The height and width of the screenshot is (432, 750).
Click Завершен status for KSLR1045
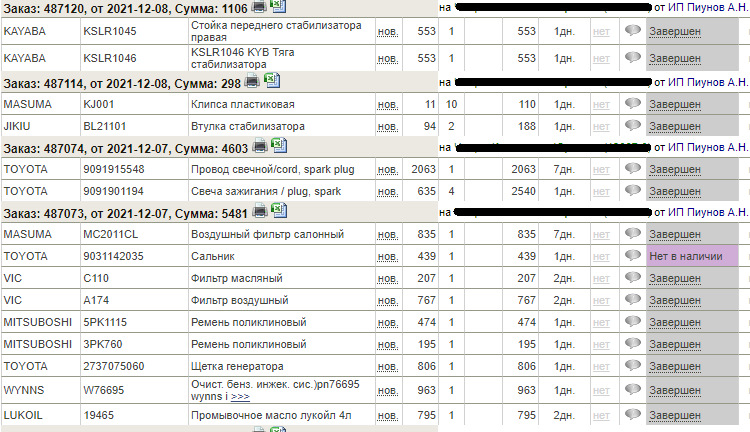pyautogui.click(x=674, y=32)
